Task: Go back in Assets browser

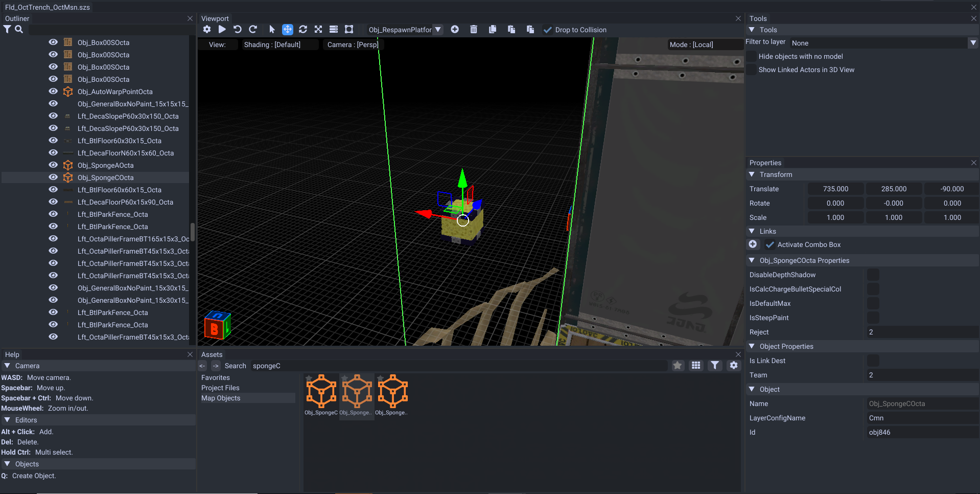Action: point(202,366)
